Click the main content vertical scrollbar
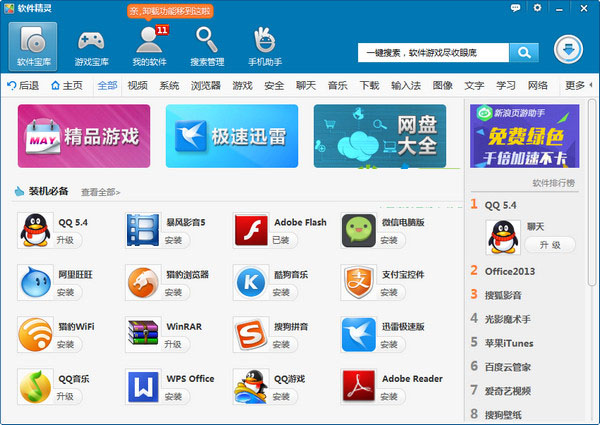The width and height of the screenshot is (600, 425). point(592,191)
